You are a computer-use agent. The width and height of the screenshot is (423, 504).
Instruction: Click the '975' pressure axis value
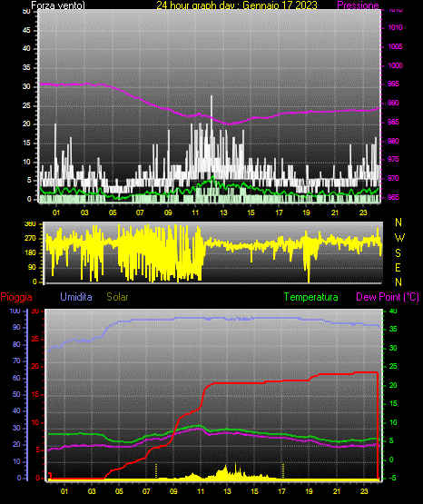[x=393, y=160]
